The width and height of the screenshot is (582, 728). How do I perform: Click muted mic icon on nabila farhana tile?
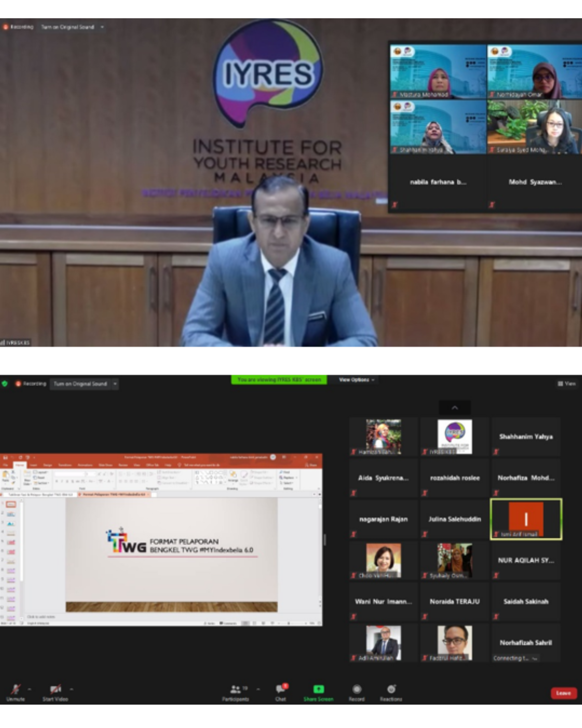pyautogui.click(x=395, y=205)
